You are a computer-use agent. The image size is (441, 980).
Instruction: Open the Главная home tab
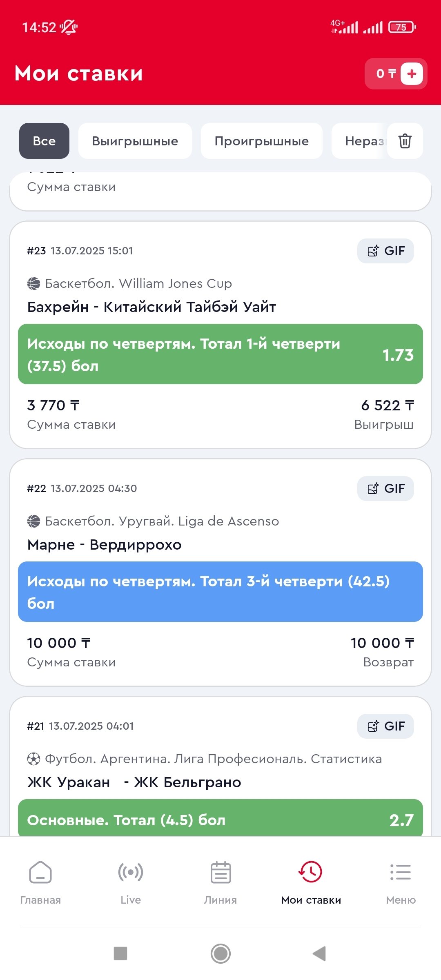[x=40, y=882]
